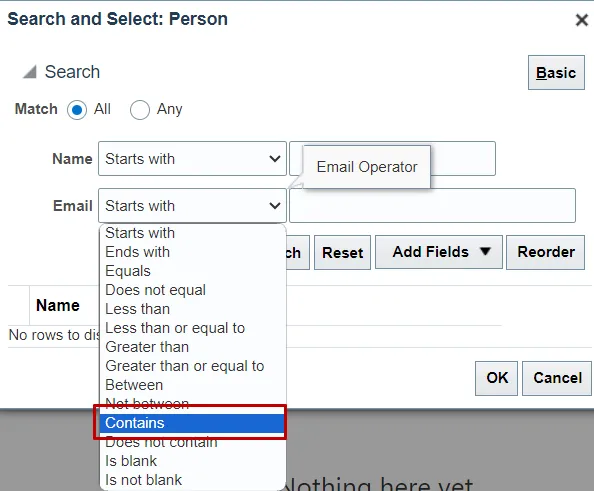
Task: Select the All match radio button
Action: pyautogui.click(x=77, y=110)
